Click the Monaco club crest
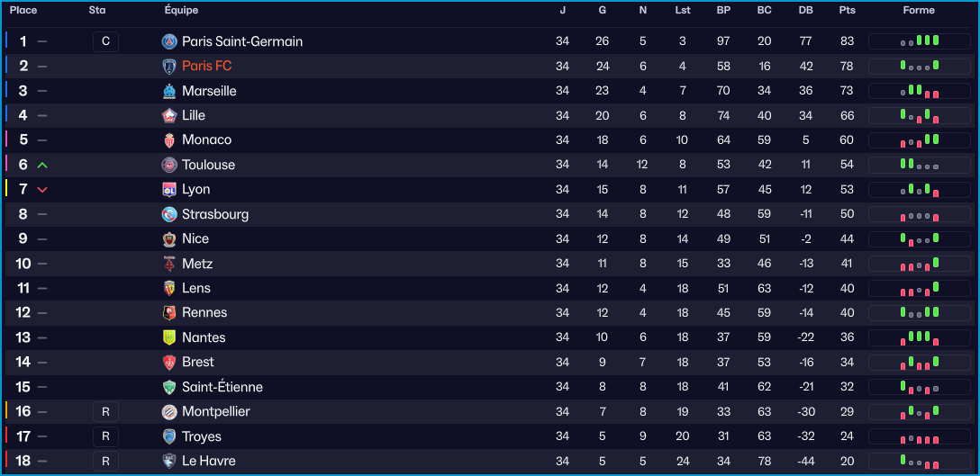Image resolution: width=980 pixels, height=476 pixels. 169,140
